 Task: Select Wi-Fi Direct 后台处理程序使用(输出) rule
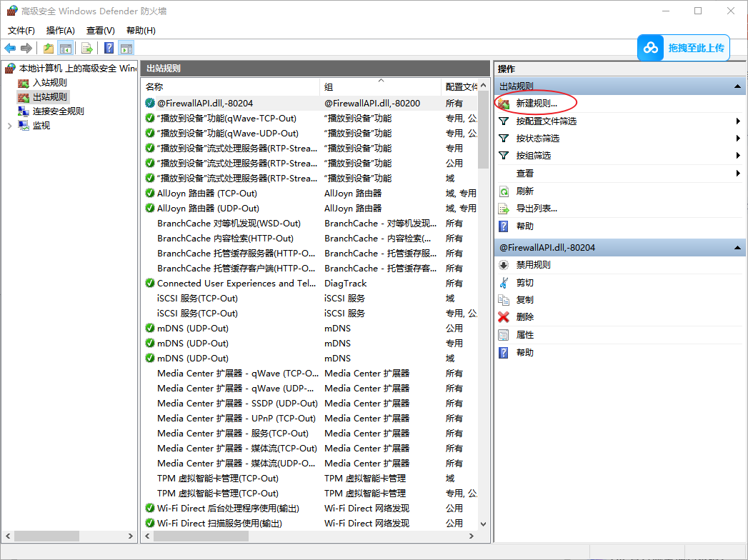(310, 508)
